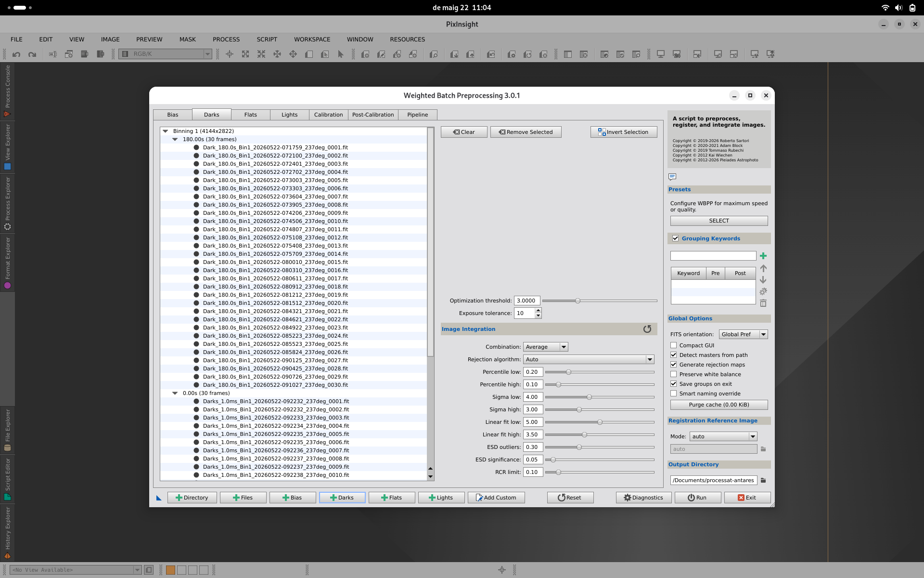Screen dimensions: 924x578
Task: Open the battery indicator in system tray
Action: point(912,8)
